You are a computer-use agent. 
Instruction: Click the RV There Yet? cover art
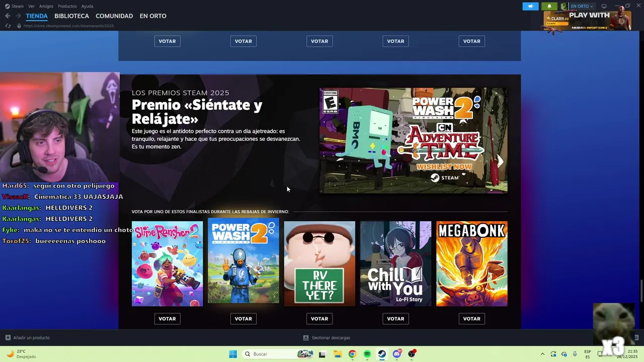point(319,263)
